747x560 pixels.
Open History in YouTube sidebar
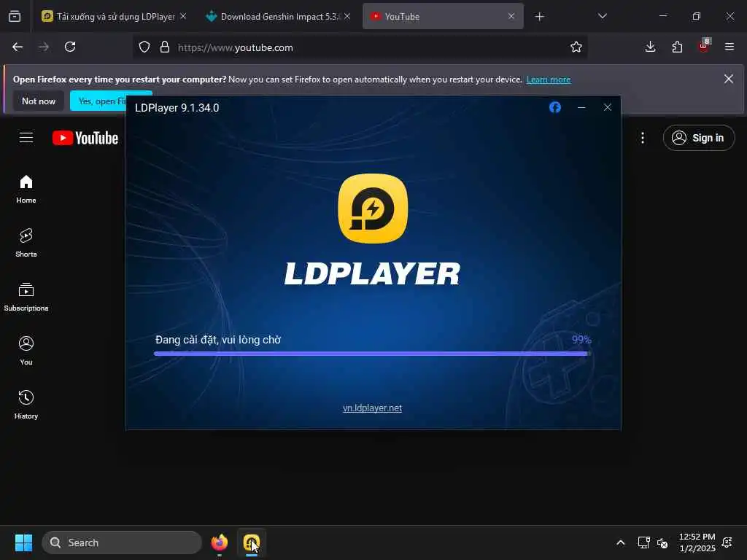26,405
